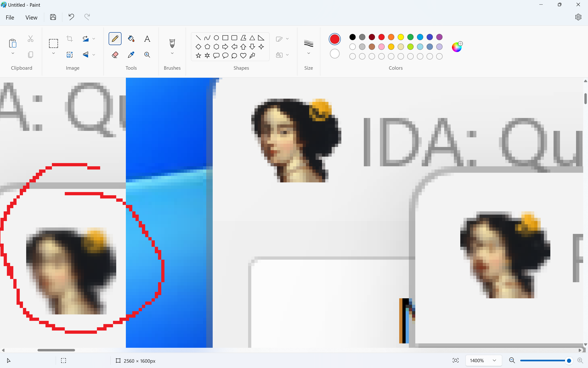Select the Color 1 red circle

click(335, 39)
